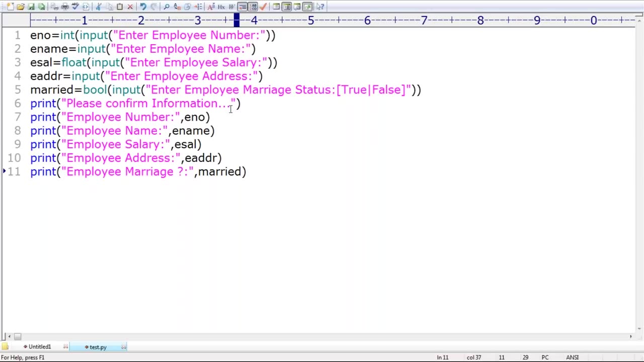Screen dimensions: 644x362
Task: Click the Redo arrow icon
Action: point(154,7)
